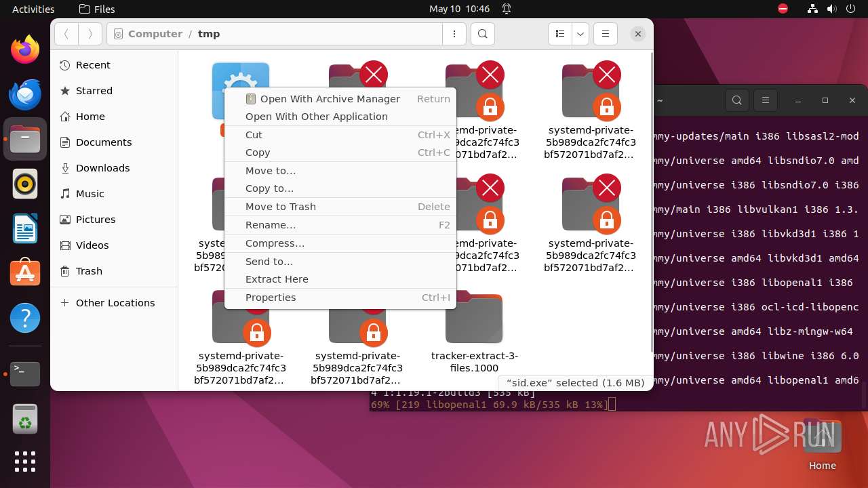Open Rhythmbox from the dock
The width and height of the screenshot is (868, 488).
pos(25,184)
